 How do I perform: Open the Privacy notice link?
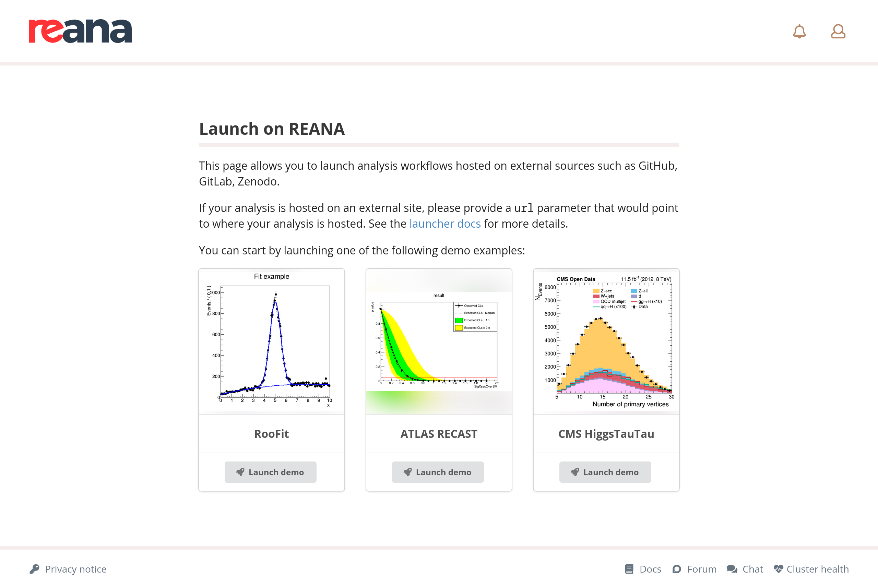76,569
